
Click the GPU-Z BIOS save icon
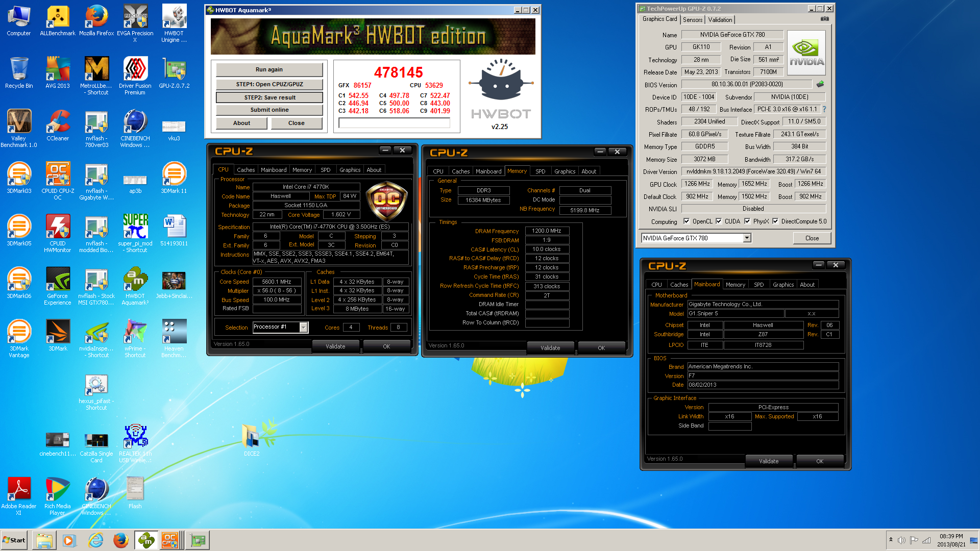coord(820,84)
